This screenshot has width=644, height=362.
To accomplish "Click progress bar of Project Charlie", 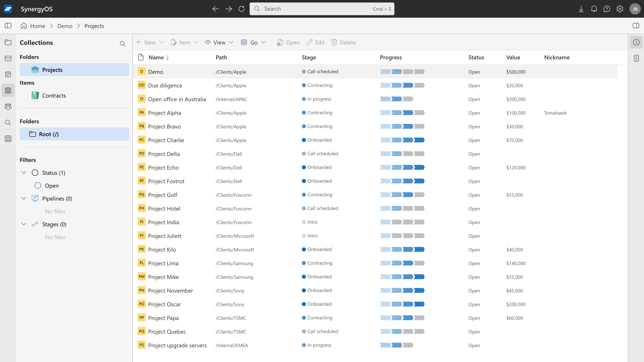I will coord(402,140).
